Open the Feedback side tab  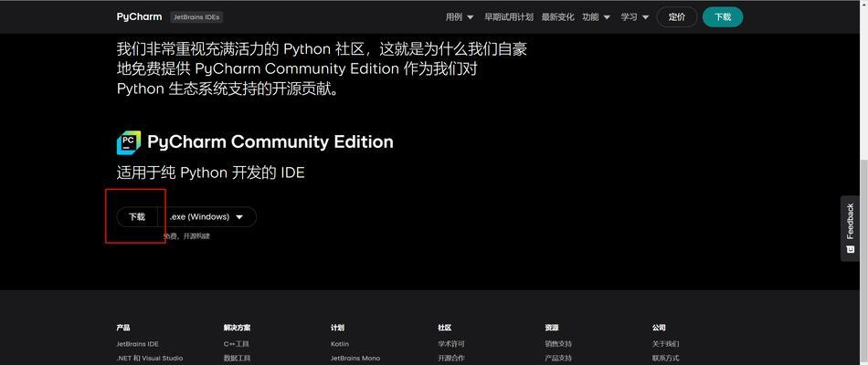point(850,228)
